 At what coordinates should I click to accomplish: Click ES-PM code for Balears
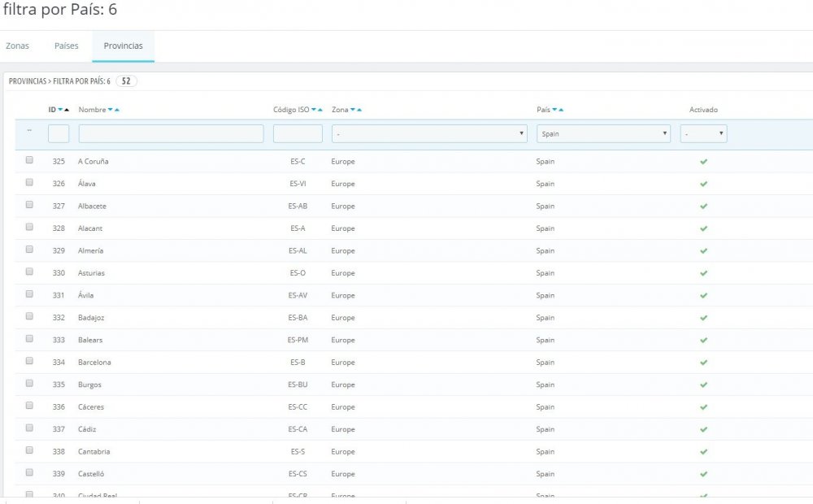point(298,340)
